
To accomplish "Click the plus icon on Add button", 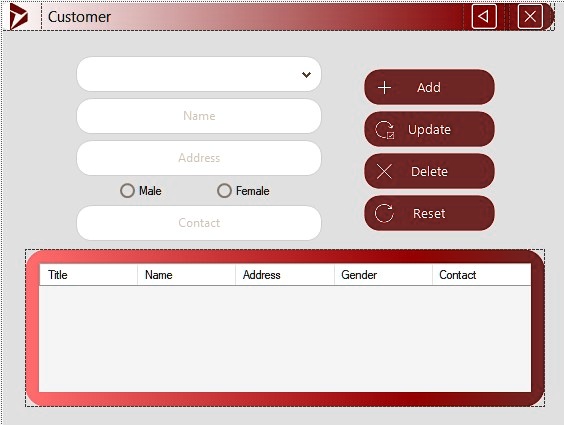I will coord(385,87).
